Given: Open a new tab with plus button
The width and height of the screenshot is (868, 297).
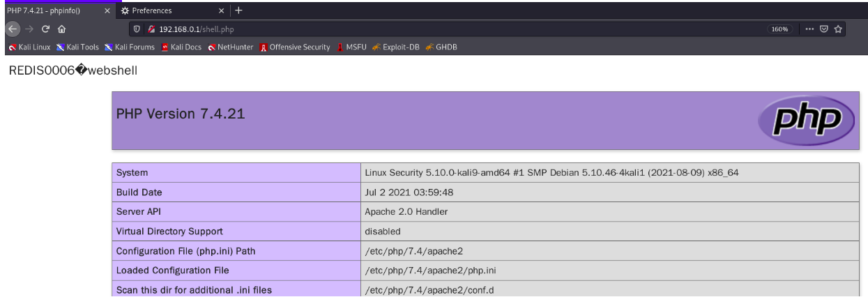Looking at the screenshot, I should 239,10.
